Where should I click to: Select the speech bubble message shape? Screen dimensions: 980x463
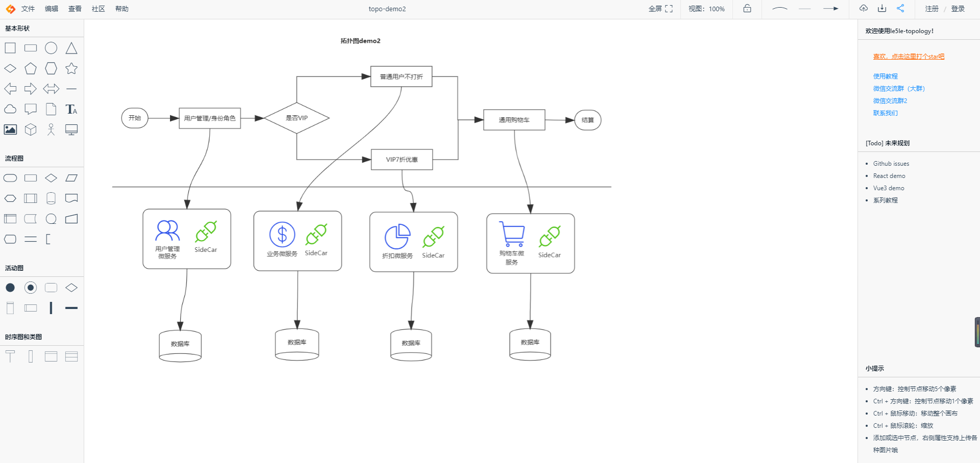[31, 109]
